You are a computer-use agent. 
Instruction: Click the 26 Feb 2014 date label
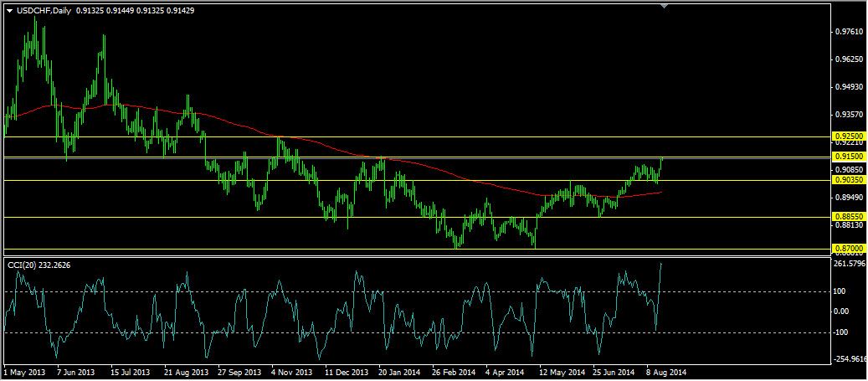pyautogui.click(x=454, y=372)
